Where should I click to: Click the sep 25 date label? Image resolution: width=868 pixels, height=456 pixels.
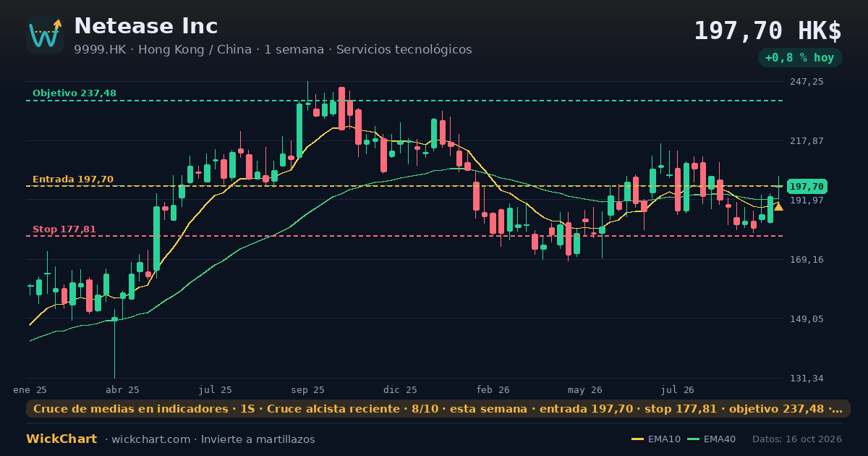coord(308,389)
